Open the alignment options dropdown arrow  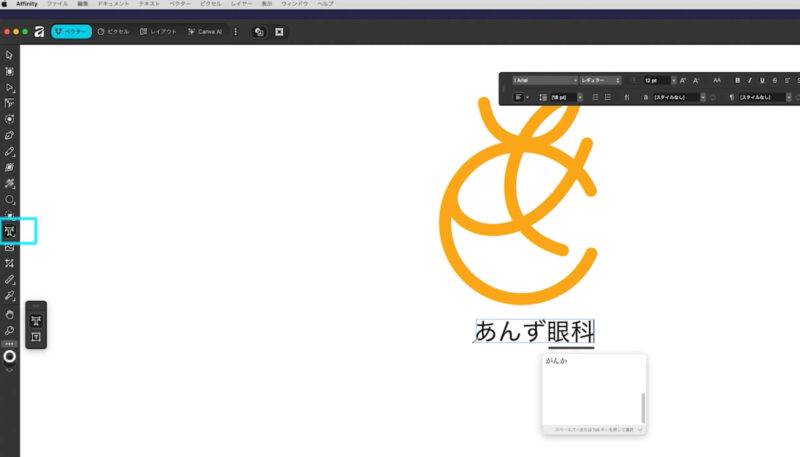pos(528,97)
